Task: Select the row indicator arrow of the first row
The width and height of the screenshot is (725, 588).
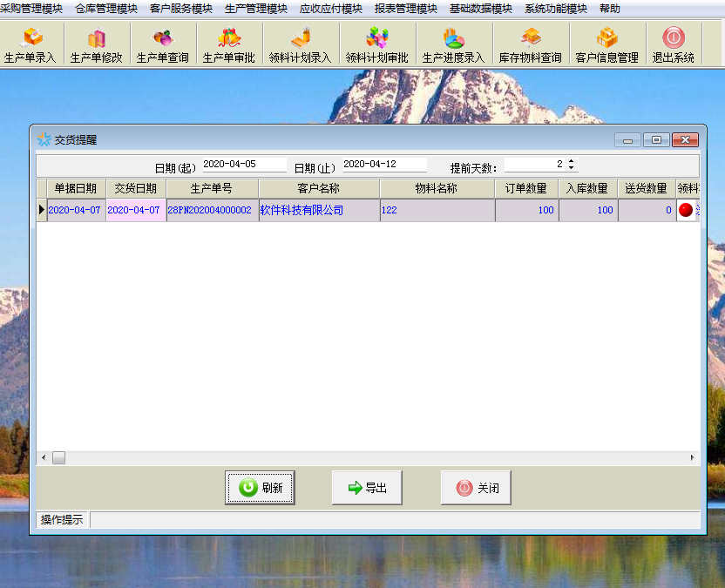Action: [42, 210]
